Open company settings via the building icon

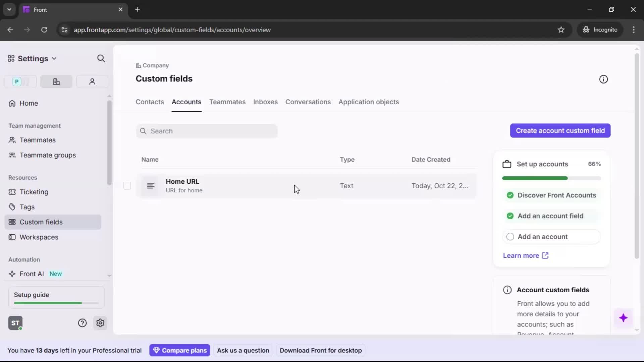pyautogui.click(x=56, y=81)
